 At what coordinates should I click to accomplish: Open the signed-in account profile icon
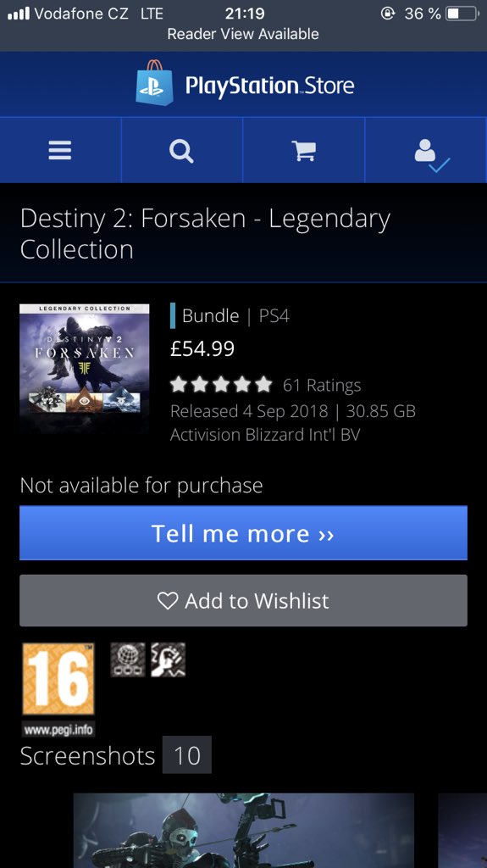pos(432,154)
